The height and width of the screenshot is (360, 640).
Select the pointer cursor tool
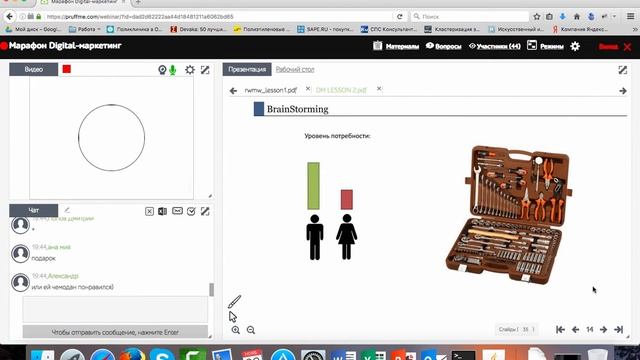click(x=233, y=317)
